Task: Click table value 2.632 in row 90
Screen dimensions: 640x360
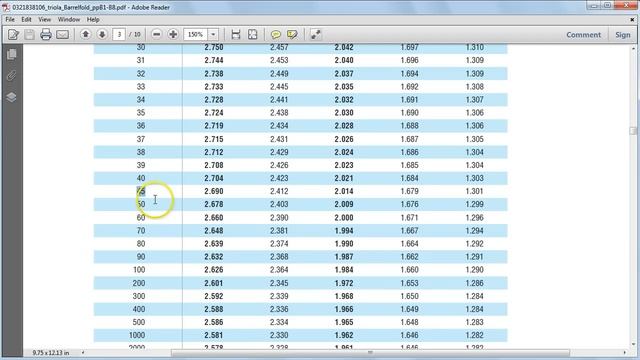Action: coord(214,257)
